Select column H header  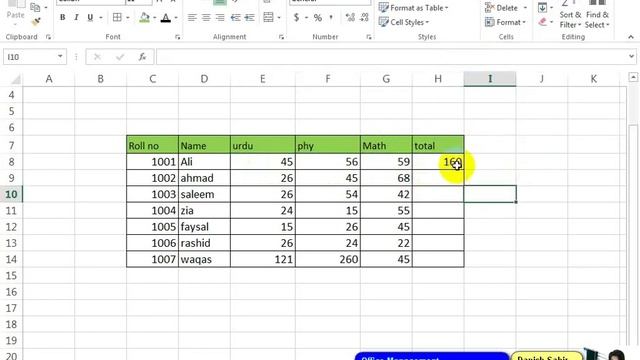(x=438, y=79)
